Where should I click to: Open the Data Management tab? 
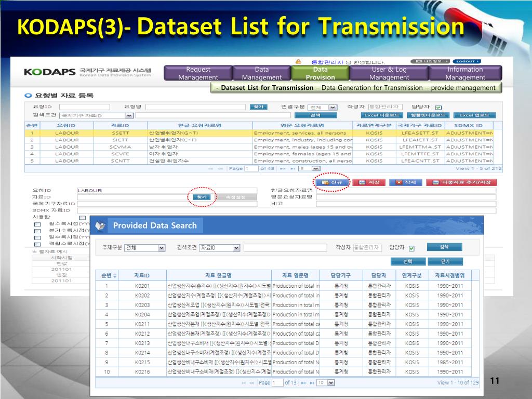click(262, 73)
